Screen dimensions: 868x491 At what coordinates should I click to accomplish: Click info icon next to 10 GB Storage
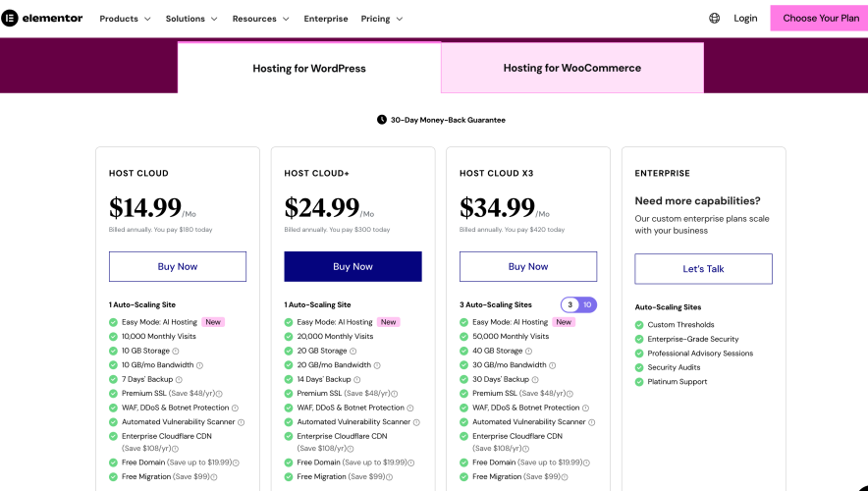176,351
